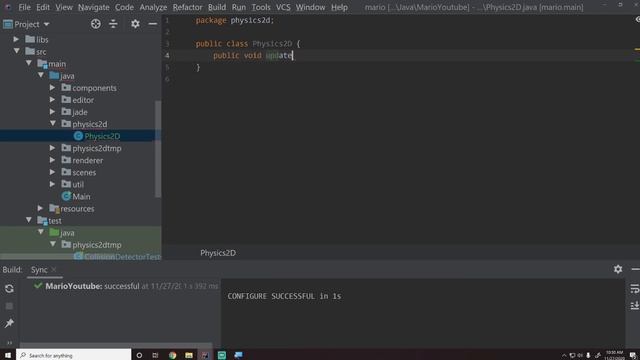Screen dimensions: 640x360
Task: Collapse the test folder arrow
Action: point(29,220)
